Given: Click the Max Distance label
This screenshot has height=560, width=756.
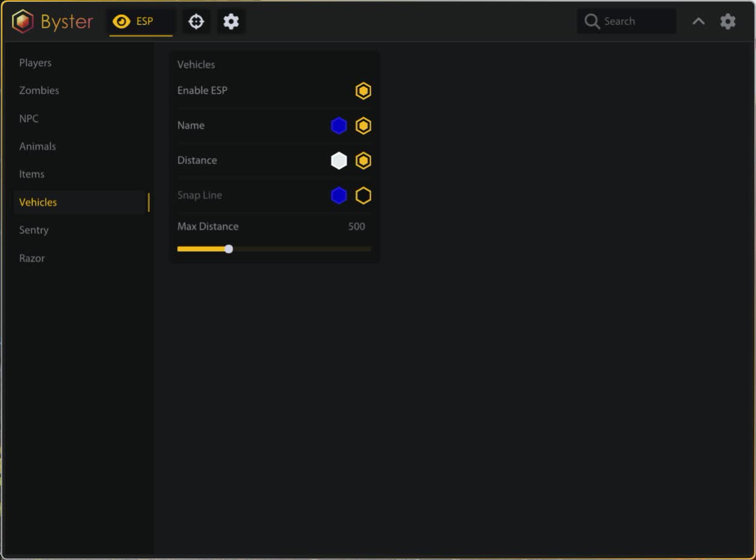Looking at the screenshot, I should click(x=208, y=226).
